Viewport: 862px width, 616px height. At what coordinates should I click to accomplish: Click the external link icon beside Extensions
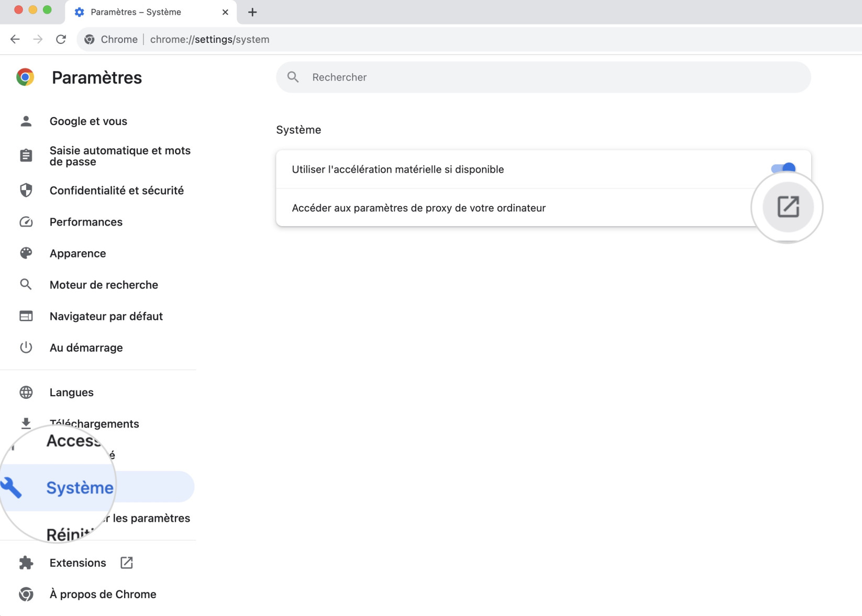[127, 563]
